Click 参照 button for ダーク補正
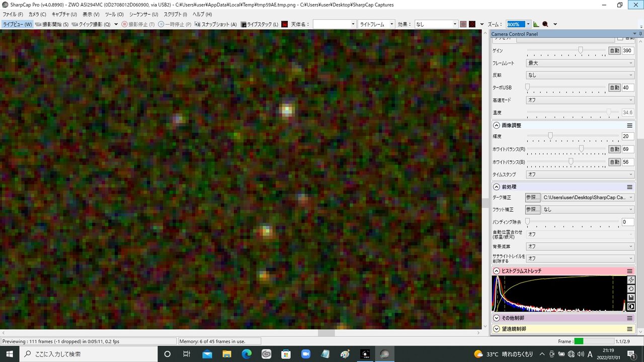 [x=533, y=198]
